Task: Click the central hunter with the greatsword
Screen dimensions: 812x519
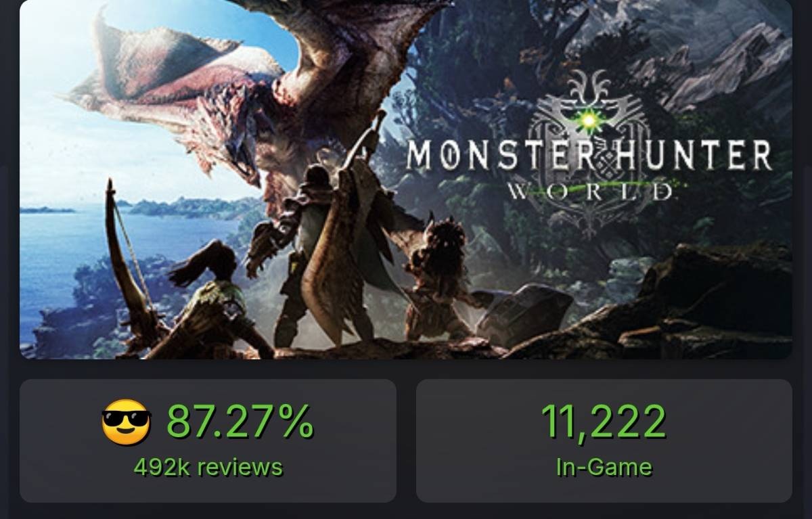Action: click(318, 250)
